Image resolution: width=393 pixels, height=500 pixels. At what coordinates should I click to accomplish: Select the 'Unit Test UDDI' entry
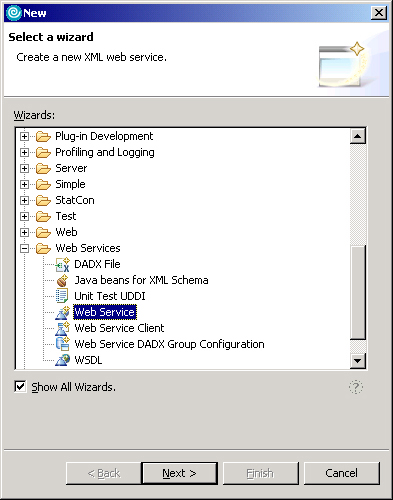click(x=110, y=296)
